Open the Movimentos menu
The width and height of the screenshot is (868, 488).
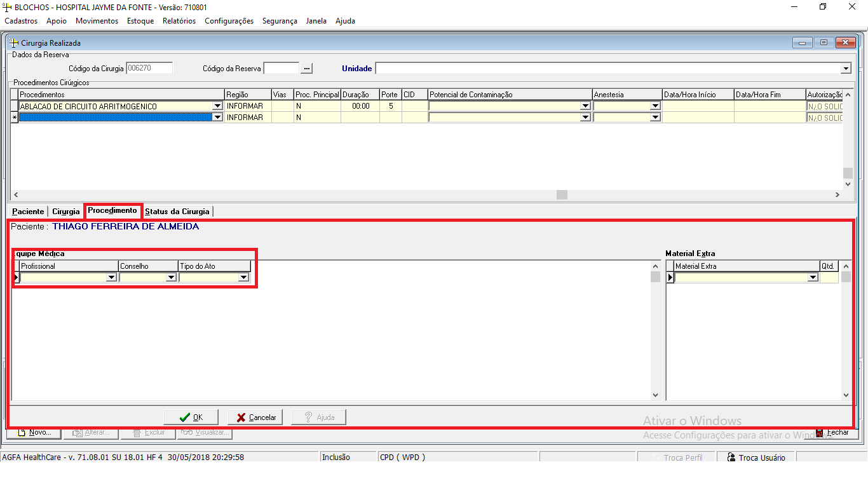tap(97, 21)
